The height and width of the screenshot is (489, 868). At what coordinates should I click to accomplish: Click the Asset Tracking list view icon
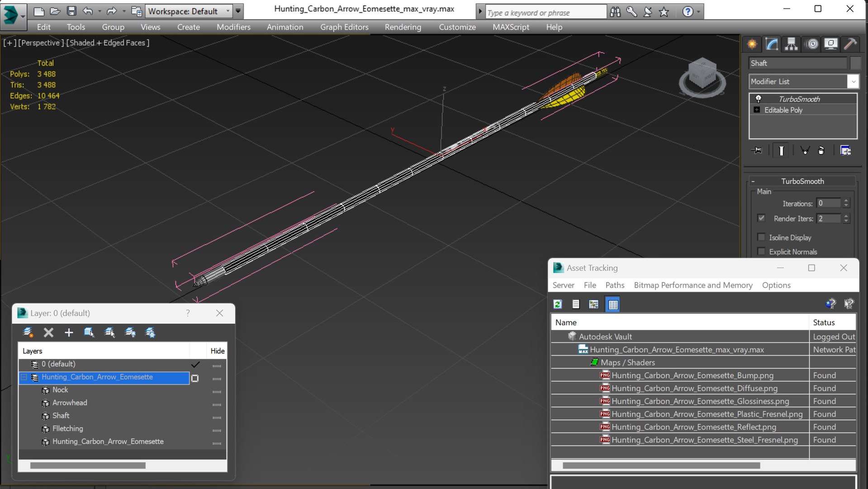[576, 304]
